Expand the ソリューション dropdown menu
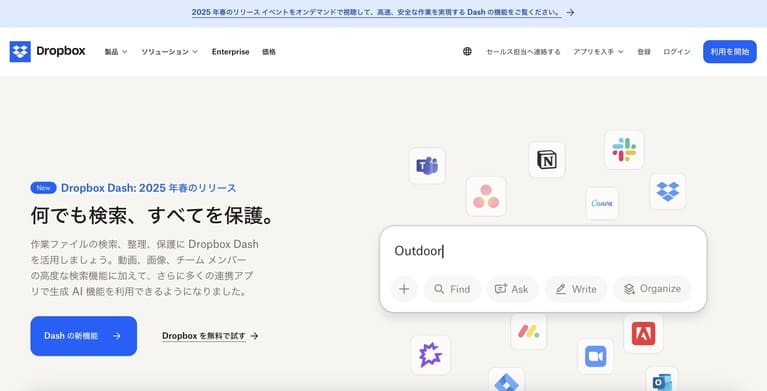The height and width of the screenshot is (391, 767). [169, 51]
